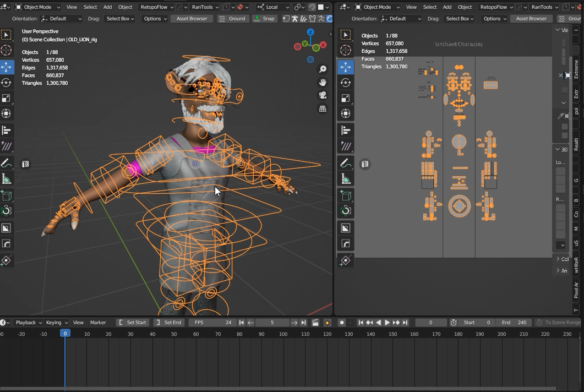
Task: Toggle camera view with the camera gizmo
Action: [323, 95]
